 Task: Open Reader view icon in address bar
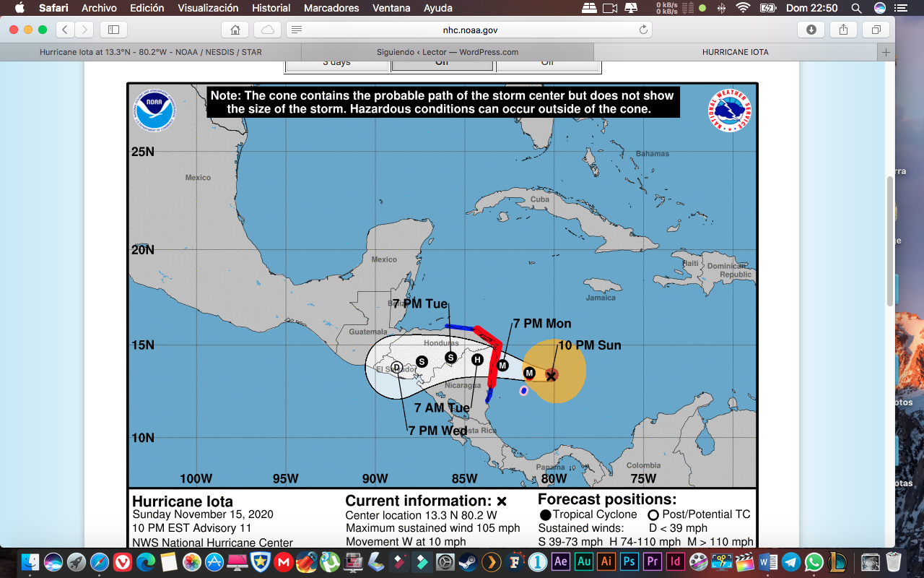297,30
